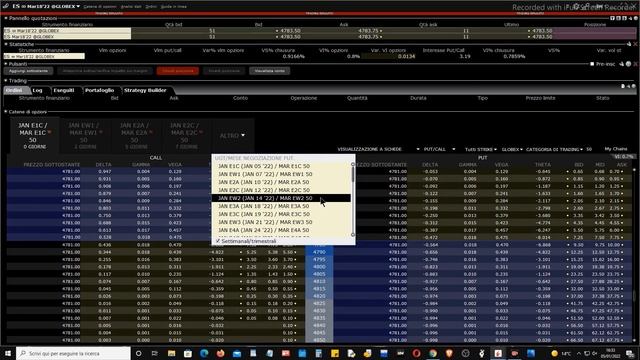Collapse the Pulsanti section
This screenshot has width=640, height=360.
click(6, 64)
